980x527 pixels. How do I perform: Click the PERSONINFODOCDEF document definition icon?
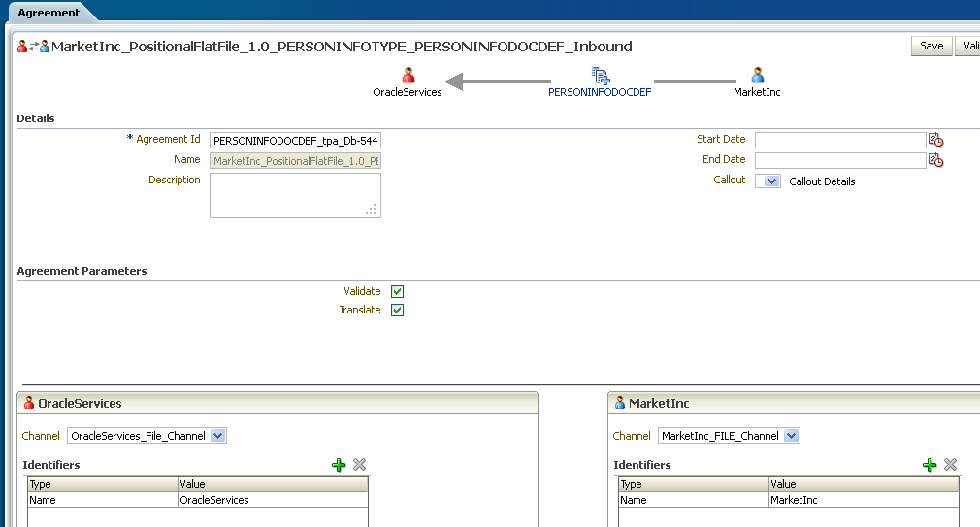pyautogui.click(x=601, y=76)
